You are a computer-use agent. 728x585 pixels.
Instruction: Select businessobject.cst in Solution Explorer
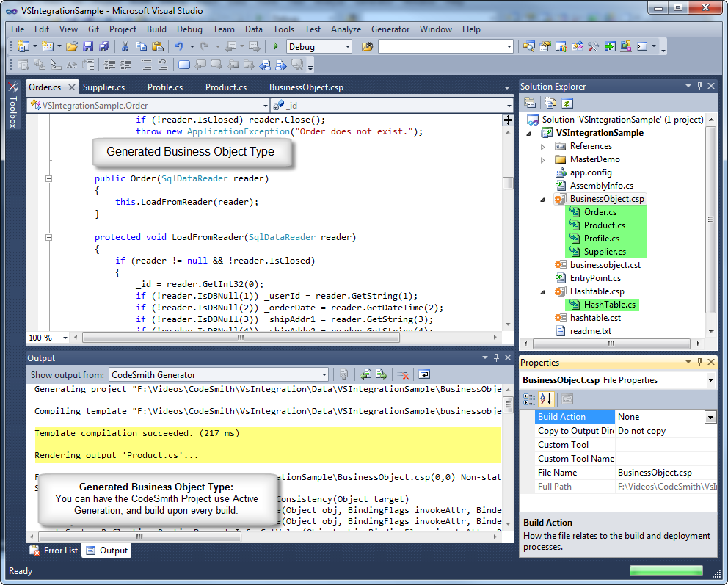[605, 265]
